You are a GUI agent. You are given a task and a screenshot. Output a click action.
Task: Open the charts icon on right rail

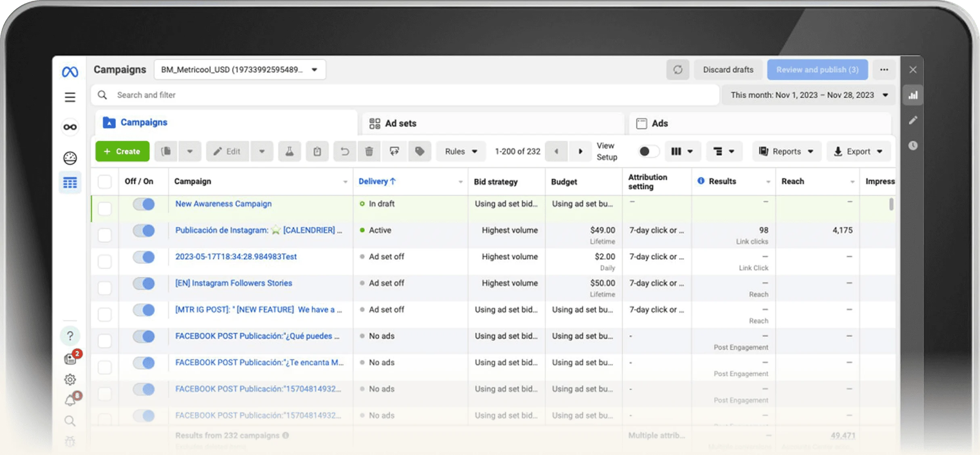pyautogui.click(x=913, y=95)
